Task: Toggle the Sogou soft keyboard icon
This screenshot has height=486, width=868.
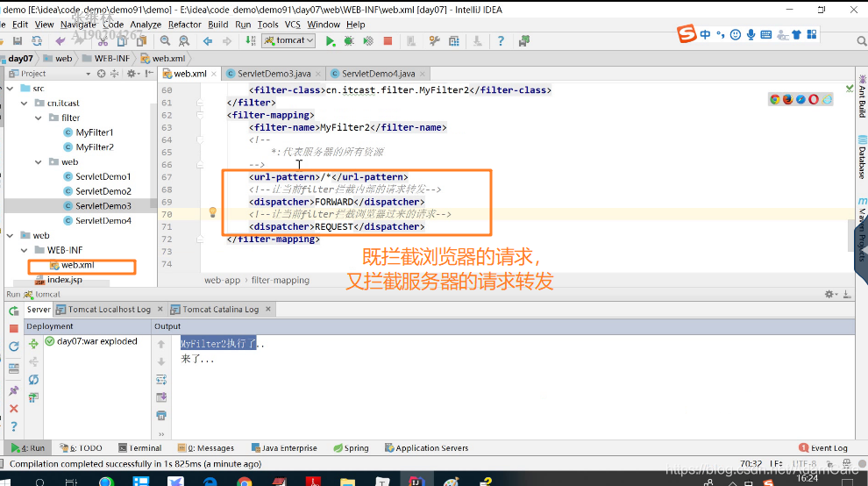Action: pos(766,34)
